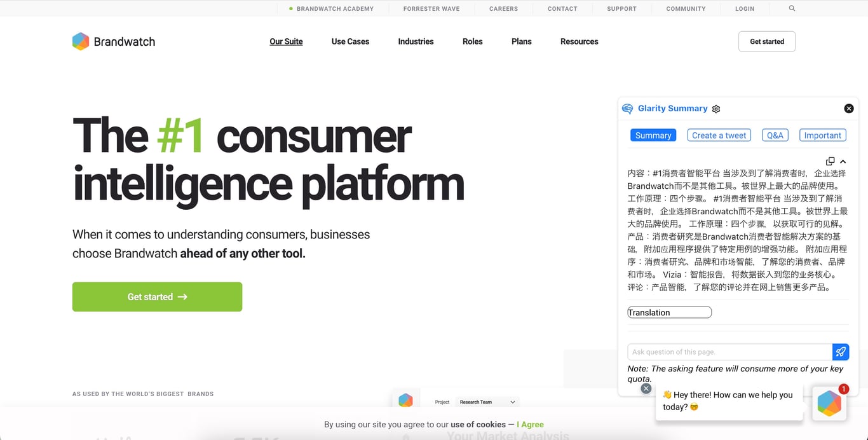Click the green Get started button

pos(157,297)
